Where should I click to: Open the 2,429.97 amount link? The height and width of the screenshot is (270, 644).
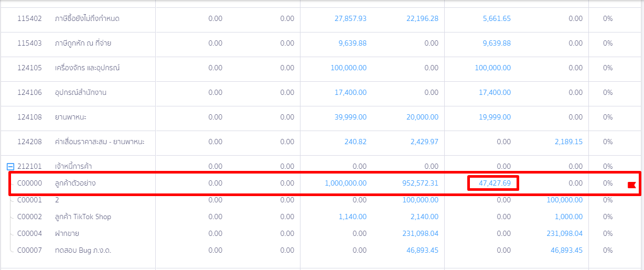click(x=424, y=142)
